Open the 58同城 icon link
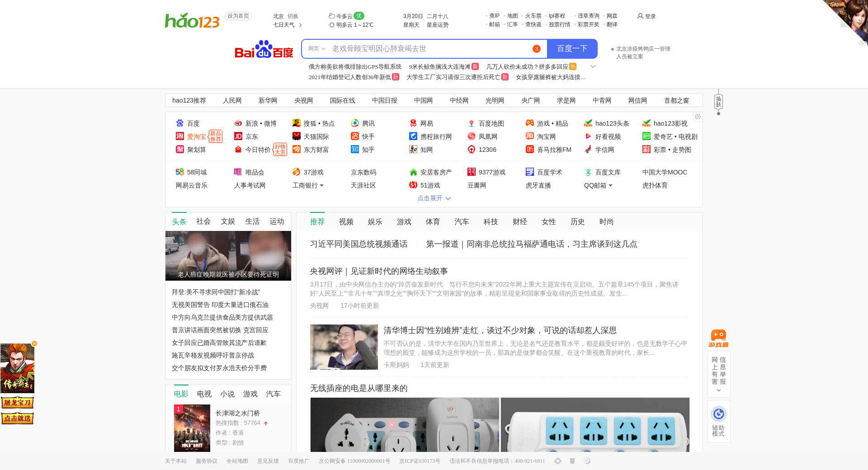The image size is (868, 470). (x=180, y=172)
